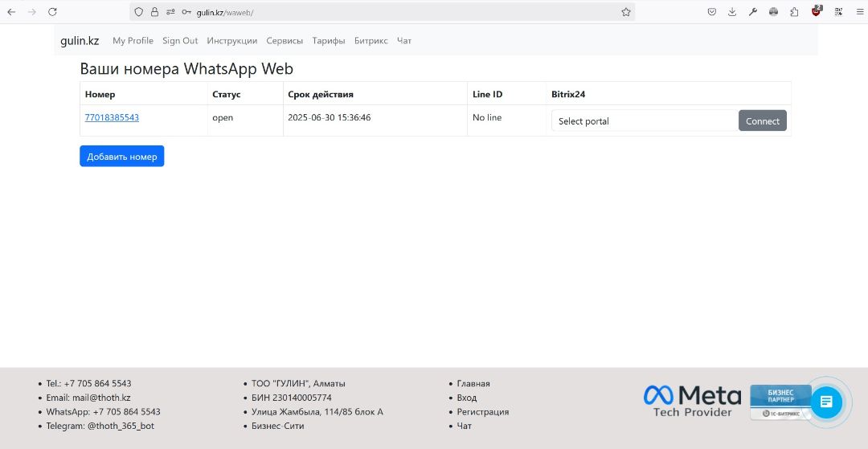Bookmark this page with the star icon
The width and height of the screenshot is (868, 449).
pos(625,12)
